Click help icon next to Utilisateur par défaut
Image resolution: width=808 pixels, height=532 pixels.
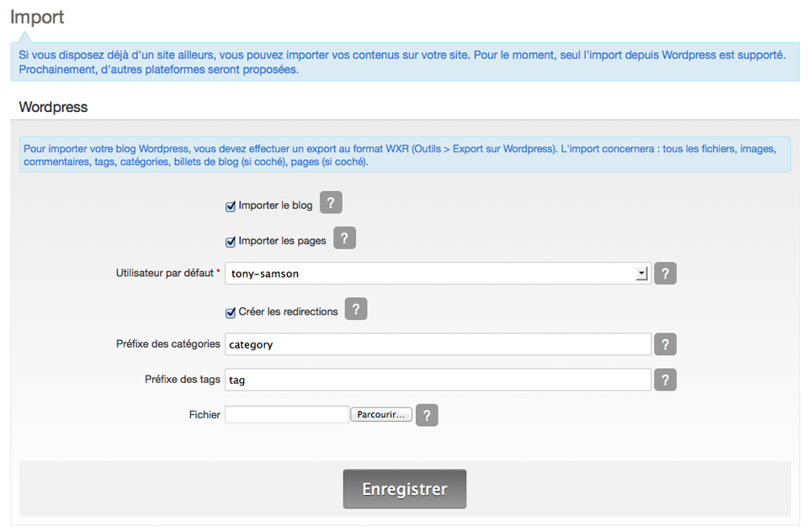(x=665, y=274)
